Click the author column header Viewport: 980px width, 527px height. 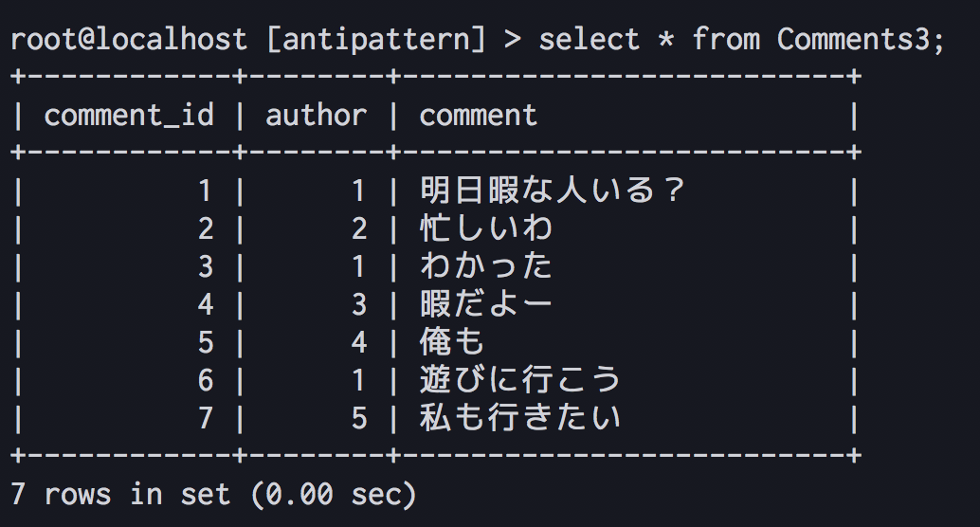pyautogui.click(x=317, y=116)
